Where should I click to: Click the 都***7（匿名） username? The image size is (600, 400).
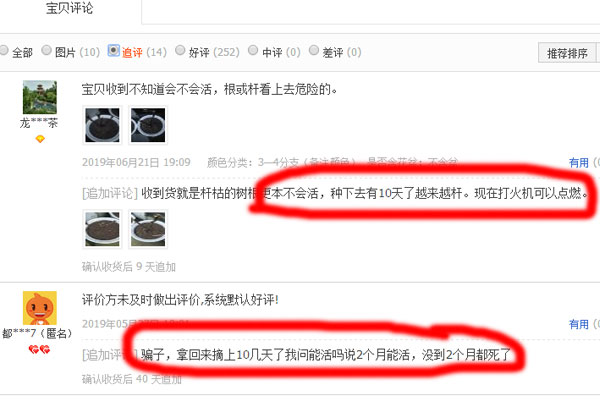pyautogui.click(x=37, y=333)
